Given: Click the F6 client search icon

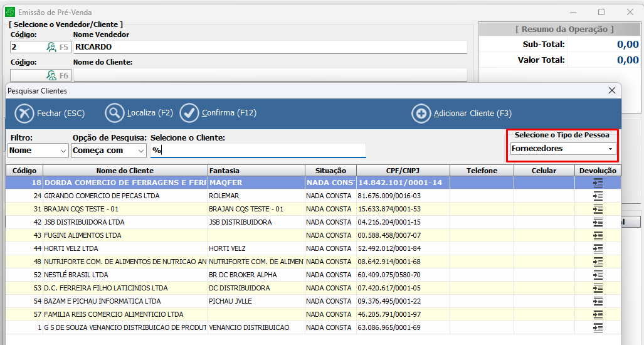Looking at the screenshot, I should pyautogui.click(x=51, y=76).
